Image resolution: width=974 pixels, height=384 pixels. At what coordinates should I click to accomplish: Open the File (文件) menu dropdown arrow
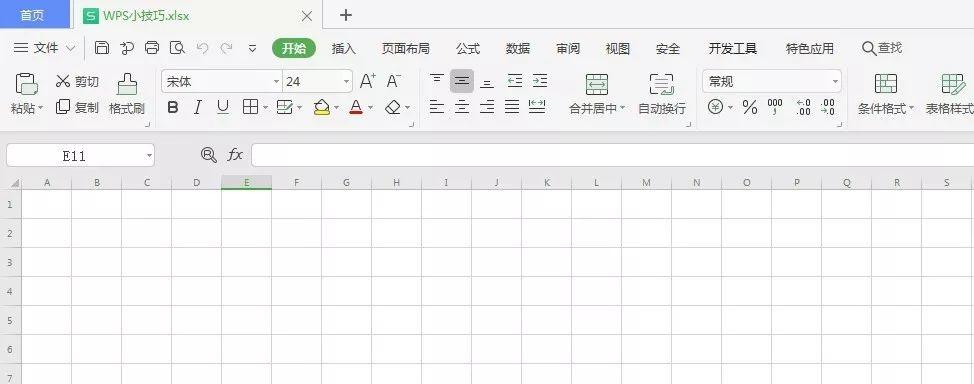click(x=70, y=48)
